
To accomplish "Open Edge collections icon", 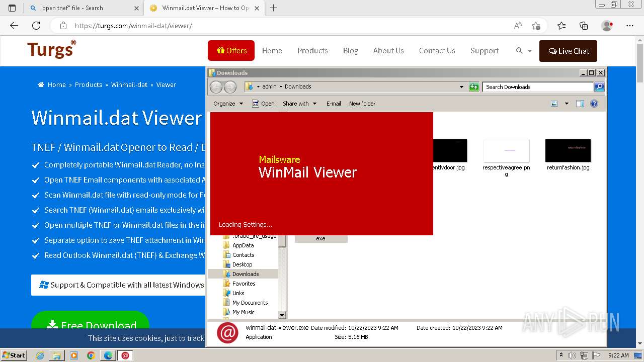I will [584, 26].
